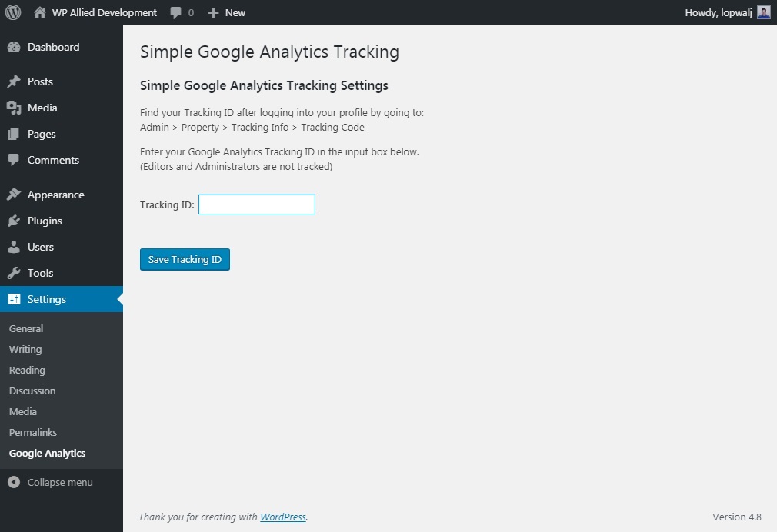
Task: Click Save Tracking ID button
Action: (185, 260)
